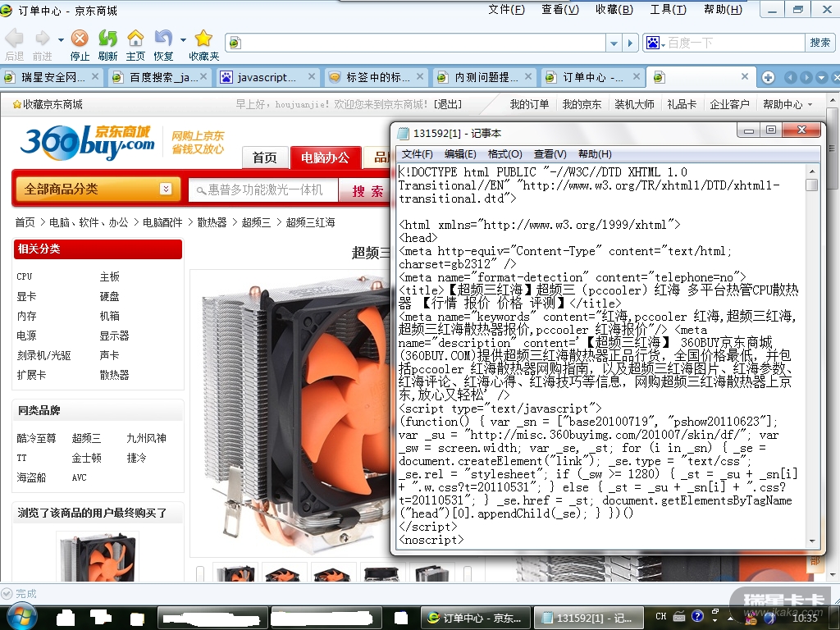840x630 pixels.
Task: Click the 订单中心 taskbar button
Action: tap(475, 618)
